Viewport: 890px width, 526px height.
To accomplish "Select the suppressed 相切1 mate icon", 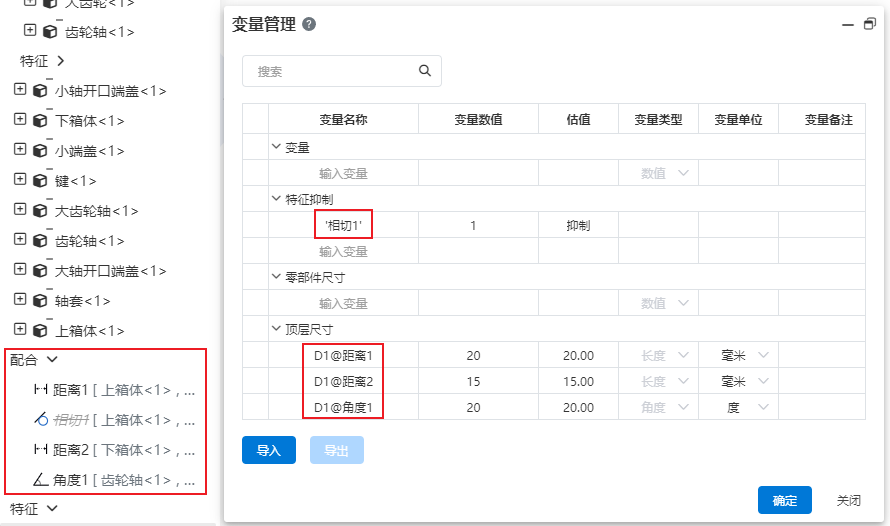I will tap(41, 420).
